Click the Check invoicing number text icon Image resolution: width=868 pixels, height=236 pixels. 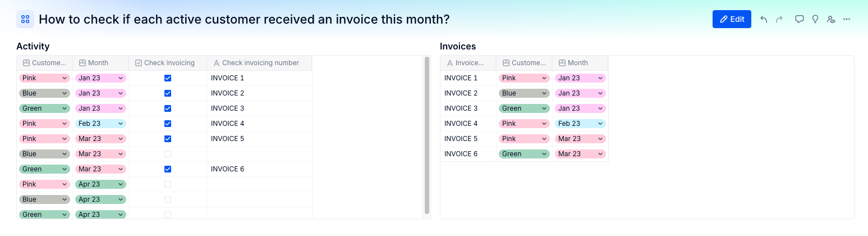(x=216, y=63)
